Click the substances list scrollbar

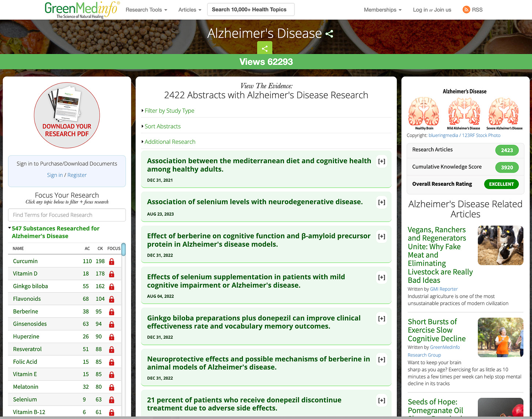click(123, 249)
